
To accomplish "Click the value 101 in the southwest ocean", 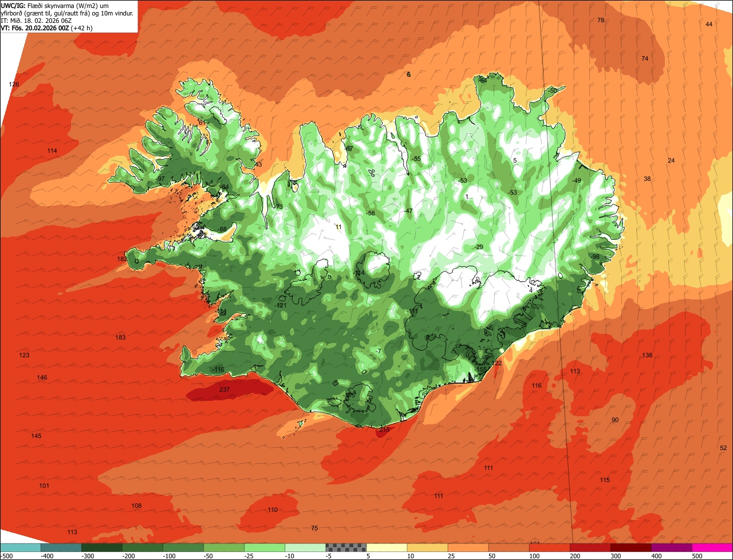I will (x=44, y=486).
